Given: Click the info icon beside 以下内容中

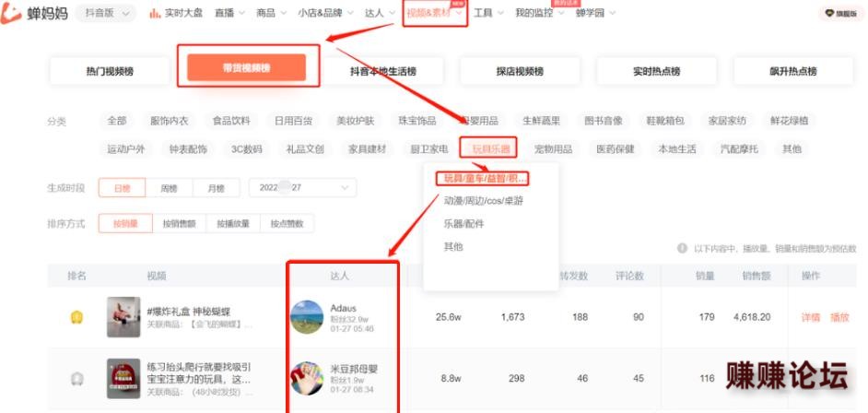Looking at the screenshot, I should [x=683, y=249].
